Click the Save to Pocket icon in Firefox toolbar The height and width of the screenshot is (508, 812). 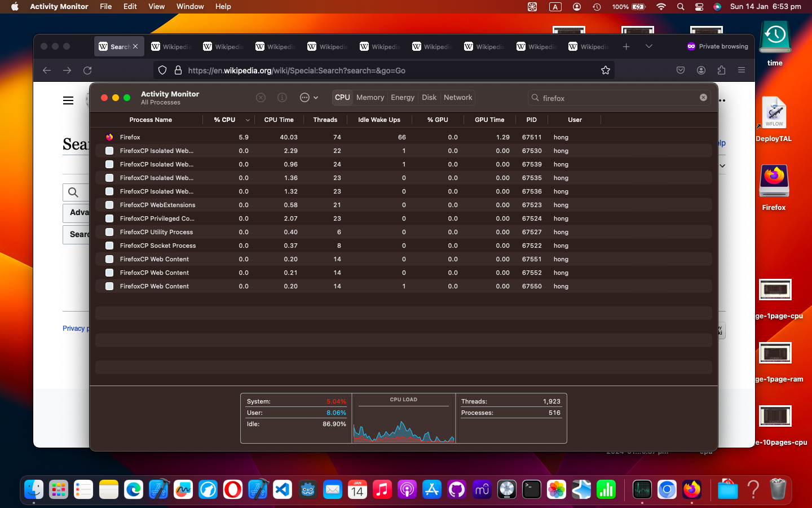coord(681,70)
